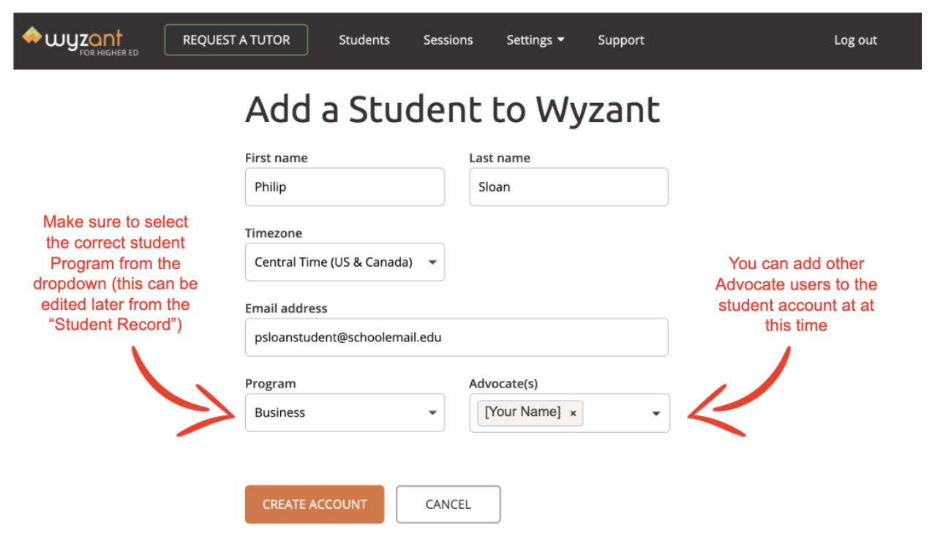
Task: Click the First name field containing Philip
Action: (x=345, y=186)
